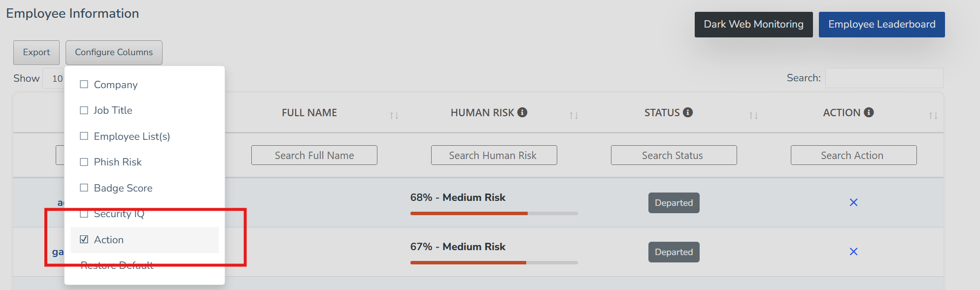
Task: Sort by the Full Name column arrows
Action: coord(394,115)
